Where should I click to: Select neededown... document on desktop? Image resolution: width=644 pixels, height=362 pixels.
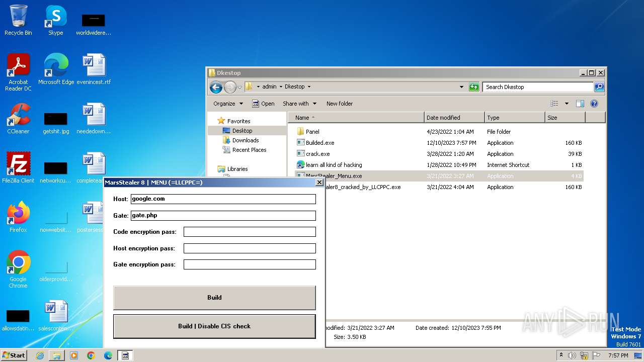pyautogui.click(x=94, y=119)
